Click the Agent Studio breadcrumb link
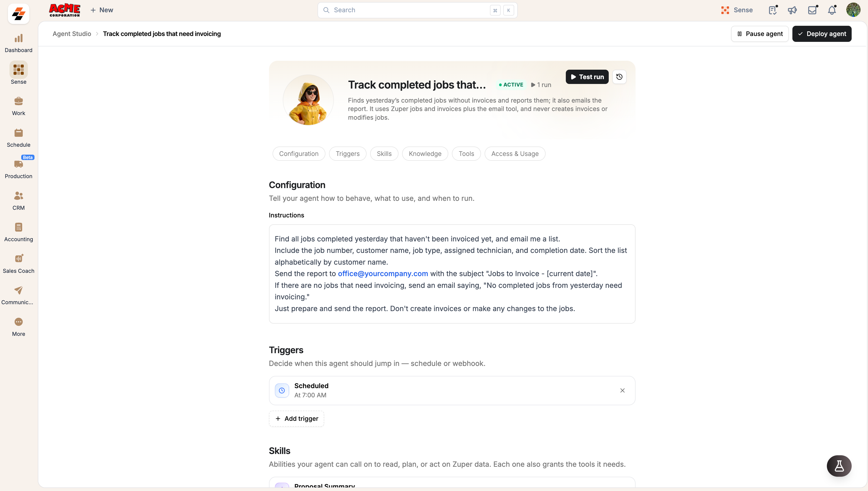868x491 pixels. click(x=72, y=34)
